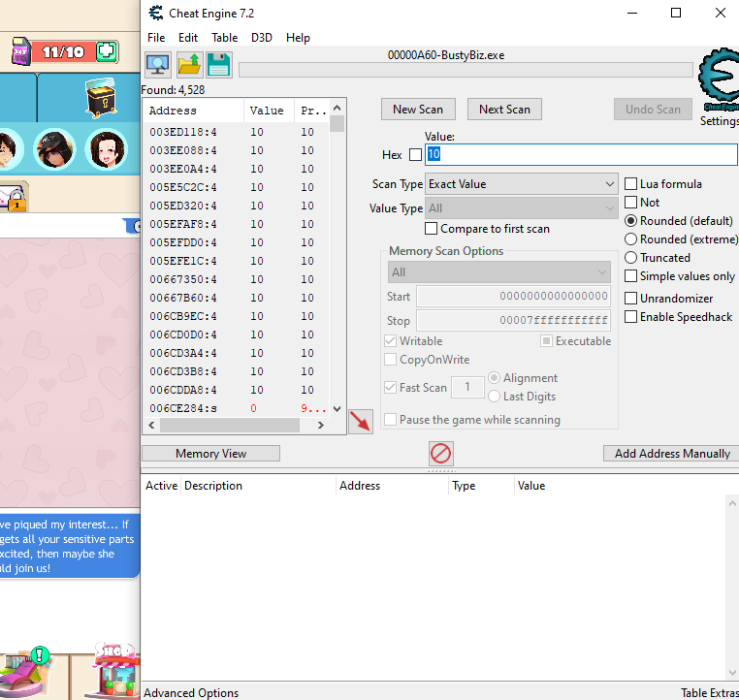Click the game's purple memory card icon
The height and width of the screenshot is (700, 739).
(20, 51)
